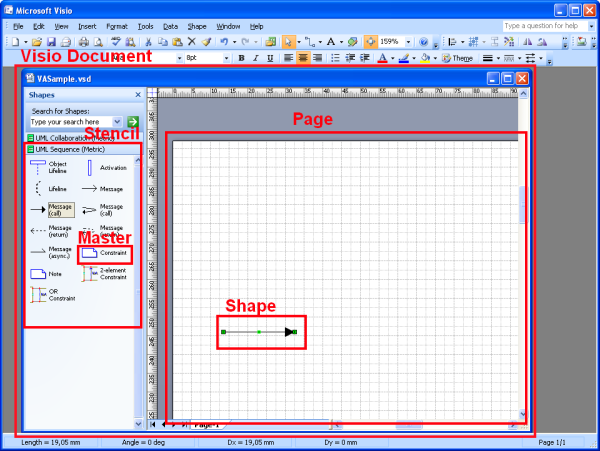The image size is (600, 451).
Task: Click the Search for Shapes input field
Action: (x=72, y=122)
